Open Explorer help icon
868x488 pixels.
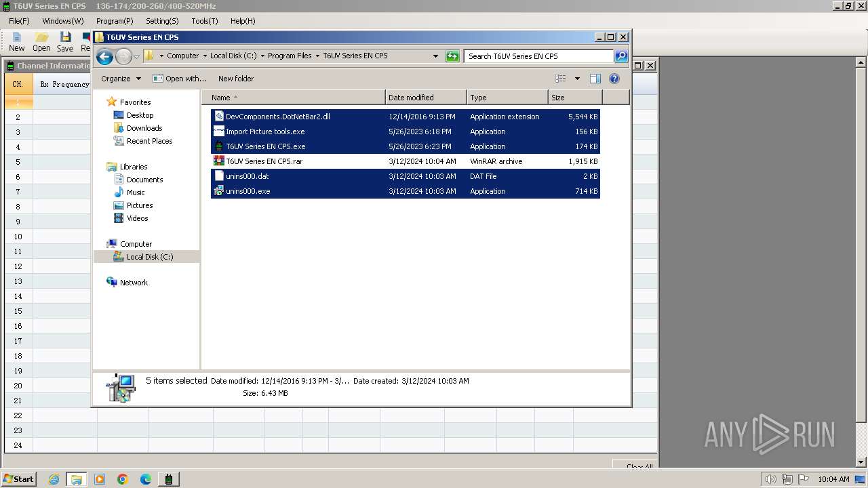[x=614, y=79]
